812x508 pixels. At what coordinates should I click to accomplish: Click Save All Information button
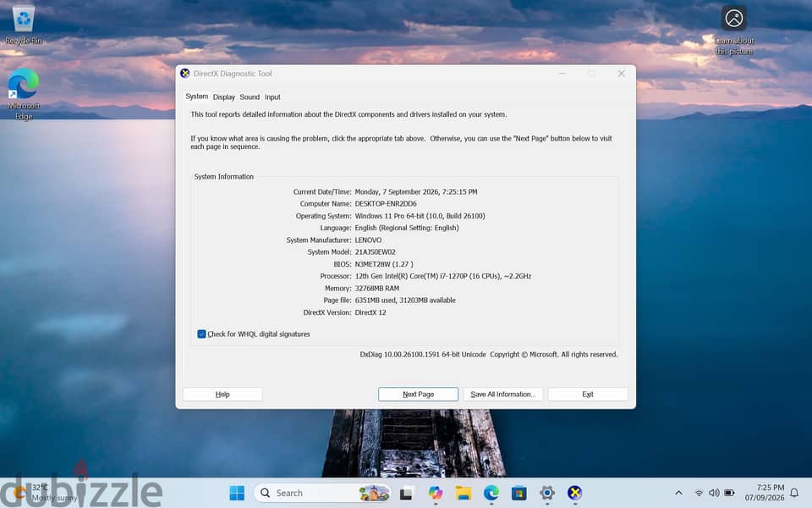point(503,395)
